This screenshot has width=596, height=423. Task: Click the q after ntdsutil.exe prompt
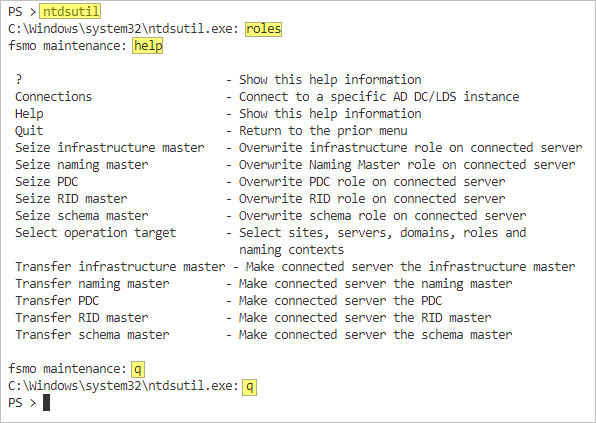point(249,386)
